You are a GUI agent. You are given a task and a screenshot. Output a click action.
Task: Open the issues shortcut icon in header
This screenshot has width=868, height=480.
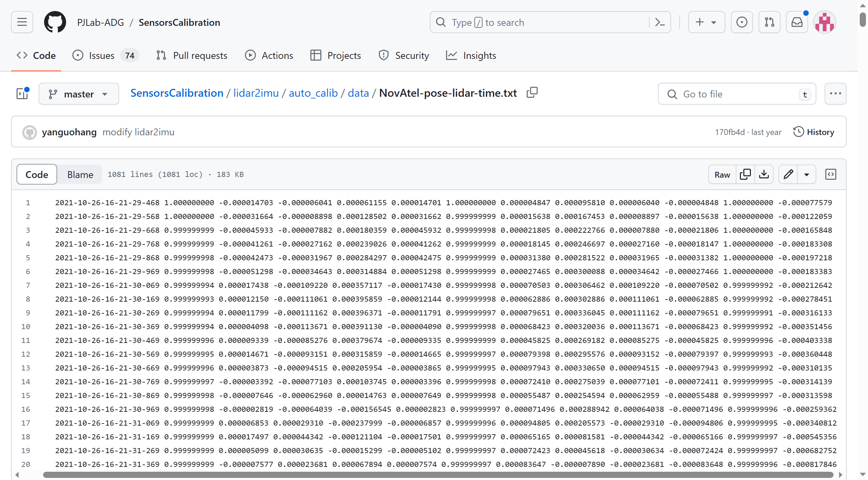pyautogui.click(x=742, y=22)
